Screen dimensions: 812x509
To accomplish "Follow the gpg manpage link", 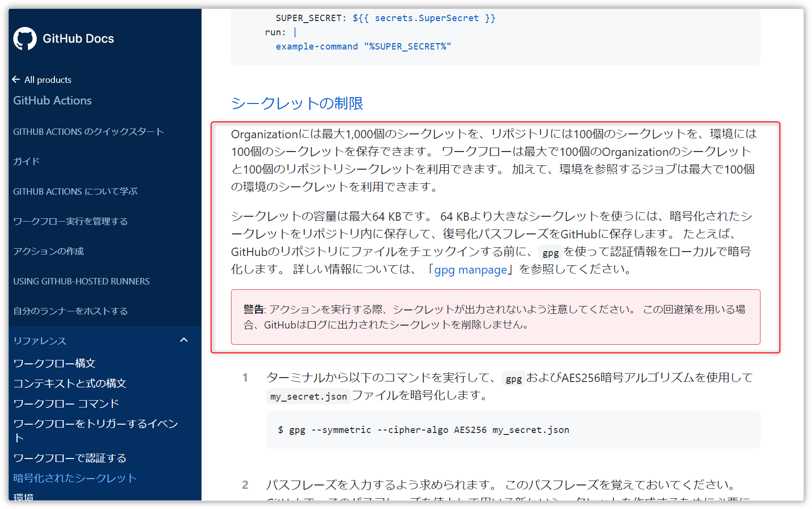I will [x=471, y=270].
